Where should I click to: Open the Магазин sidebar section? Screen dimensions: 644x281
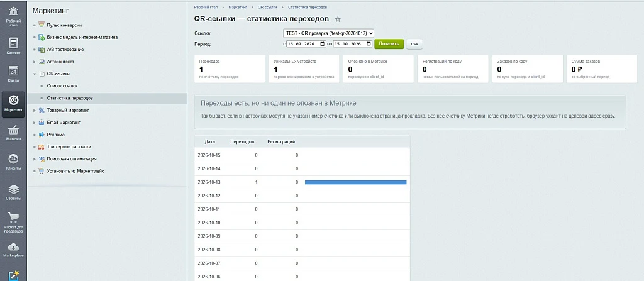pos(14,133)
